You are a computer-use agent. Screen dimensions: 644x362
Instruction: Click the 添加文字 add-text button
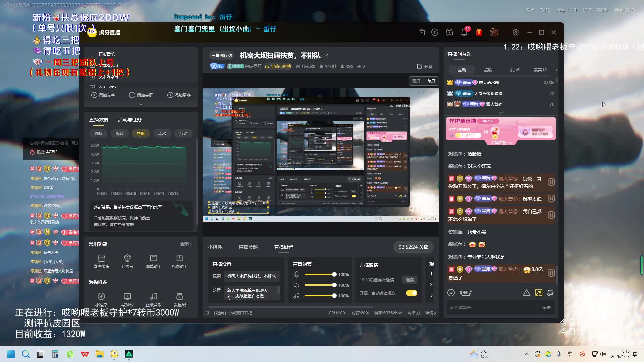[x=103, y=95]
